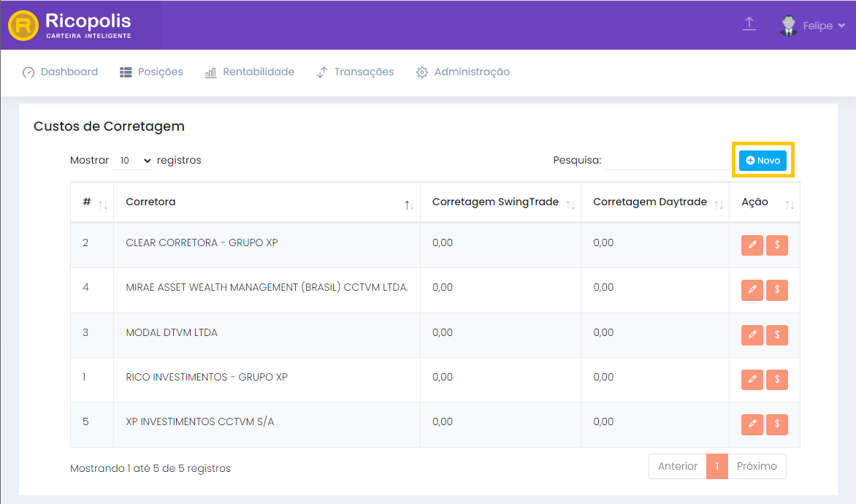This screenshot has height=504, width=856.
Task: Open the Rentabilidade menu
Action: 250,72
